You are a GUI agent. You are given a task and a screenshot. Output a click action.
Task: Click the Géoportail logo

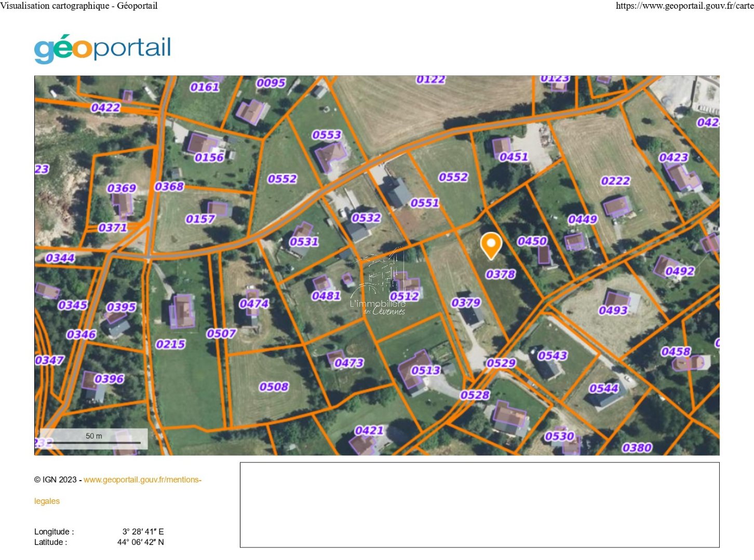[102, 49]
